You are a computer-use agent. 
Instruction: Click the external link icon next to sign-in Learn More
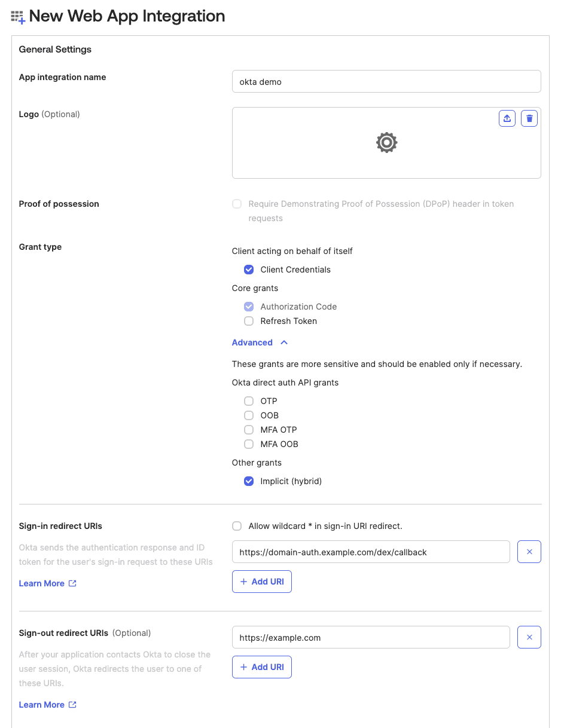click(72, 583)
